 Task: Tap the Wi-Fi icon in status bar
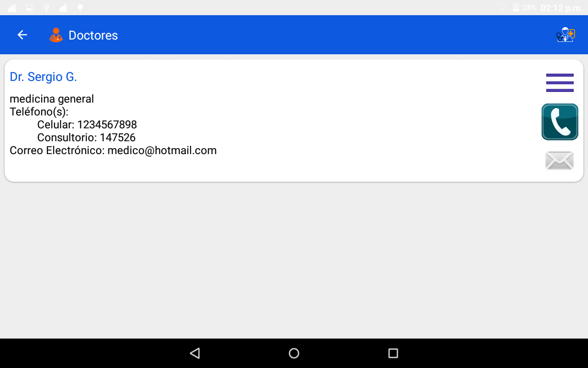(501, 7)
